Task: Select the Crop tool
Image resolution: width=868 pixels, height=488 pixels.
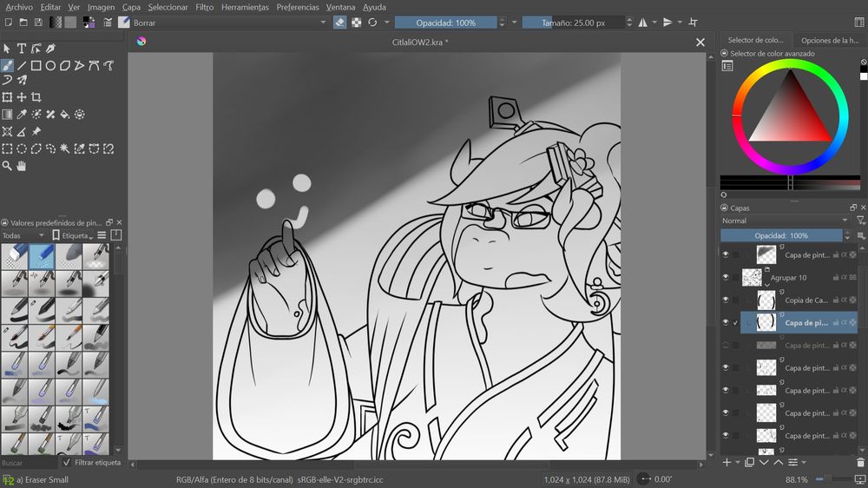Action: pyautogui.click(x=36, y=97)
